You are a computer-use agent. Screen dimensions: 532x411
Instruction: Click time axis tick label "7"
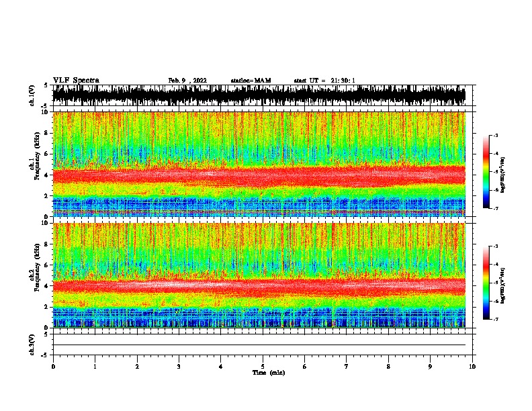(347, 367)
